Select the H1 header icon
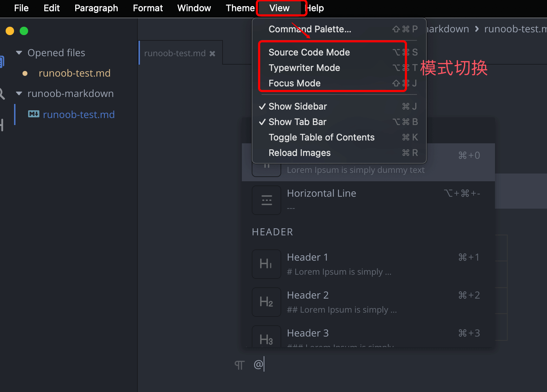The height and width of the screenshot is (392, 547). [266, 264]
